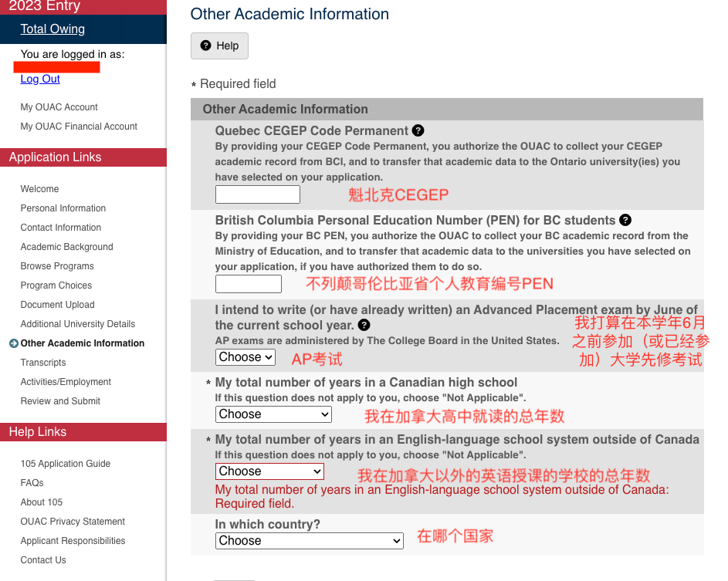
Task: Click the Log Out link
Action: (x=39, y=79)
